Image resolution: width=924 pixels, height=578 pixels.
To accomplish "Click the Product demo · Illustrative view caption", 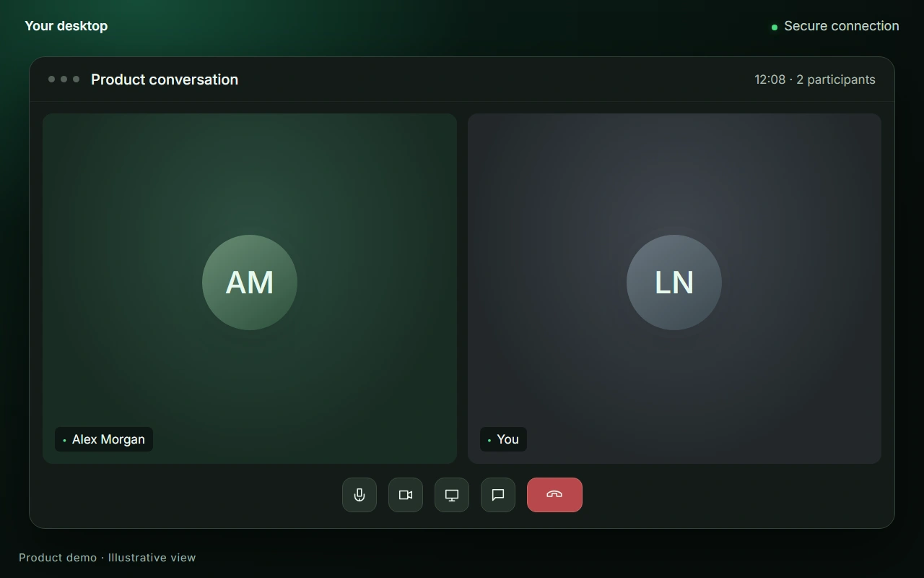I will click(108, 558).
